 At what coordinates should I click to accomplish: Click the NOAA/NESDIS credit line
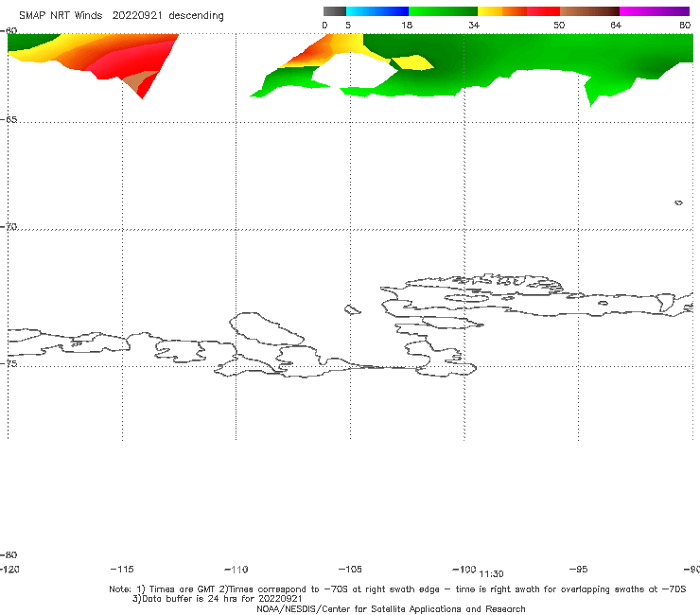(x=391, y=608)
